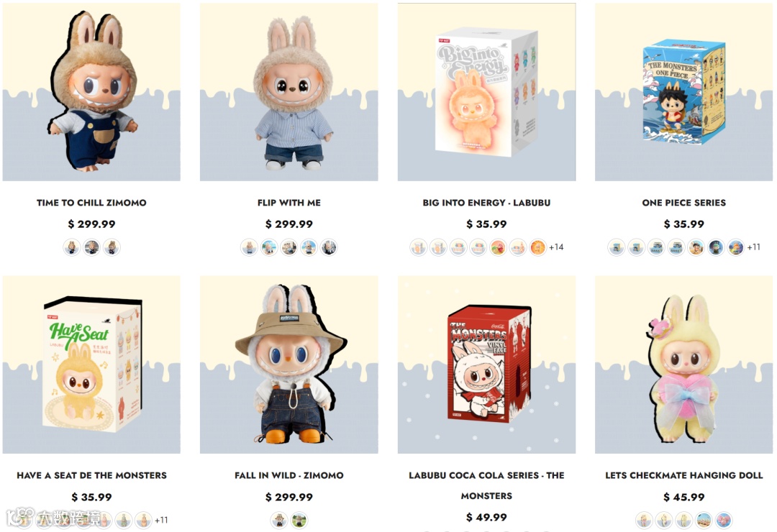
Task: Expand +14 more variants for Big Into Energy
Action: tap(556, 247)
